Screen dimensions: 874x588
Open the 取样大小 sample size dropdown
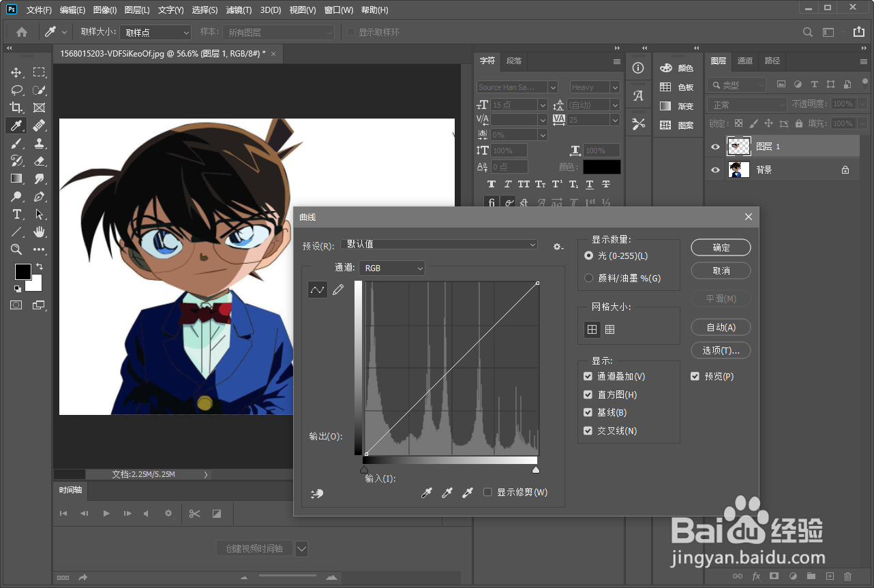pos(155,32)
